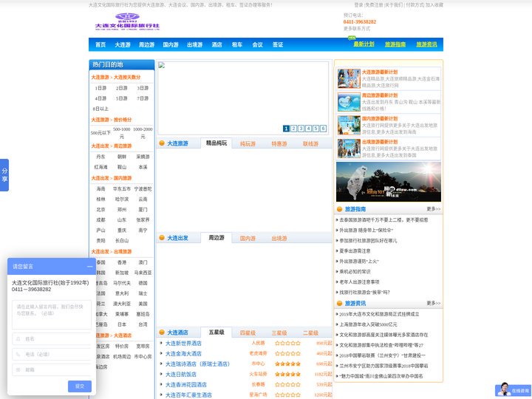Click star rating of 大连新世界酒店
This screenshot has height=399, width=532.
click(287, 343)
